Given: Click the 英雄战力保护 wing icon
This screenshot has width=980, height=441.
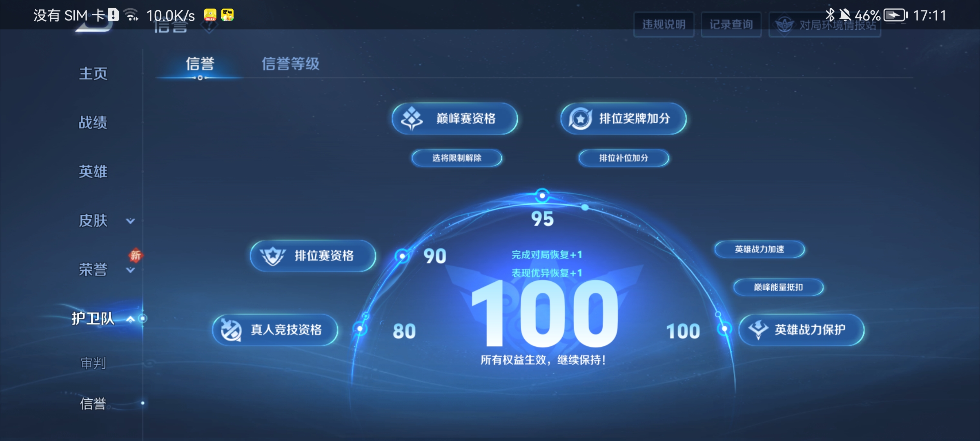Looking at the screenshot, I should (x=758, y=330).
